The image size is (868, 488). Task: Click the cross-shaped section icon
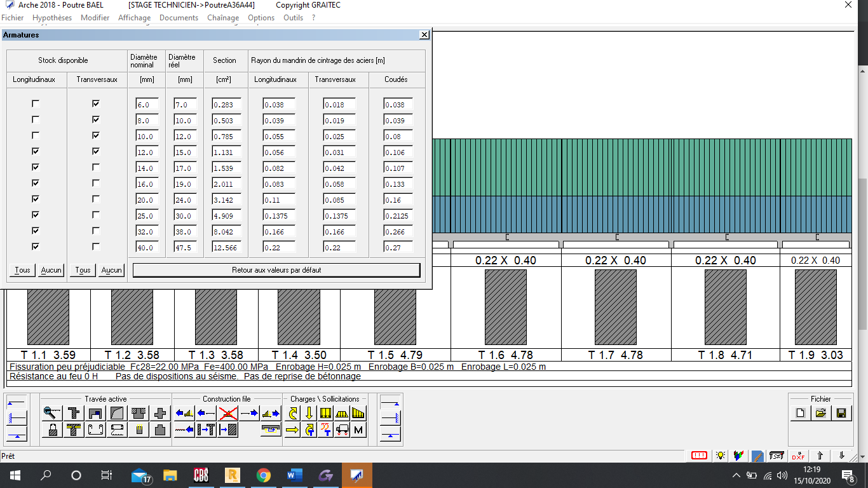coord(160,413)
